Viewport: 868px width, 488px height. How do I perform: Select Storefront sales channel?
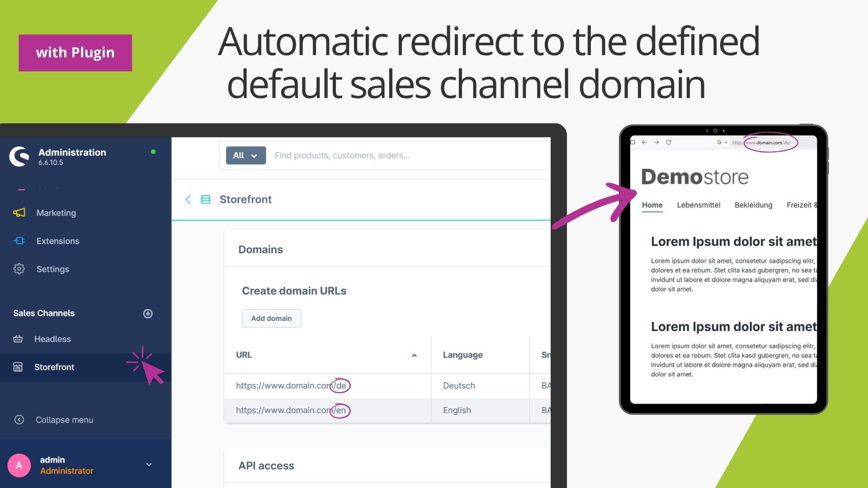tap(54, 367)
